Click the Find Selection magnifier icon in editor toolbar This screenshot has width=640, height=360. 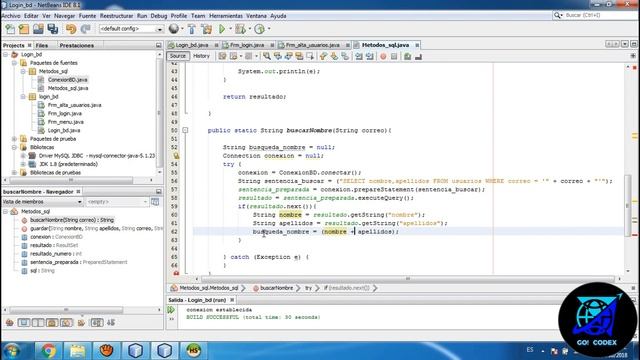[x=267, y=56]
